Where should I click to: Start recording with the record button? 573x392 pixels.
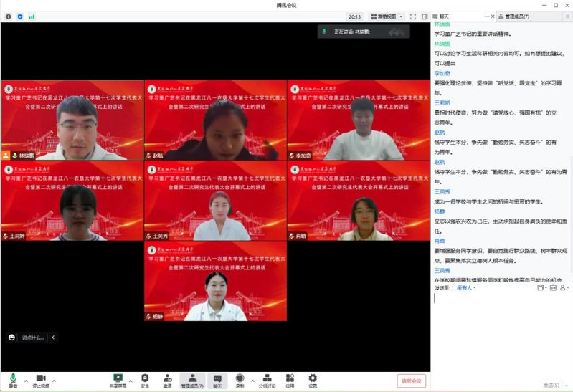240,380
